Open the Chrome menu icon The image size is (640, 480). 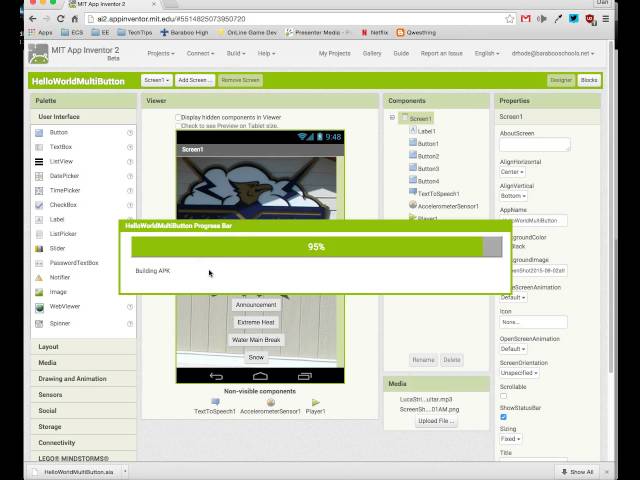pyautogui.click(x=606, y=19)
